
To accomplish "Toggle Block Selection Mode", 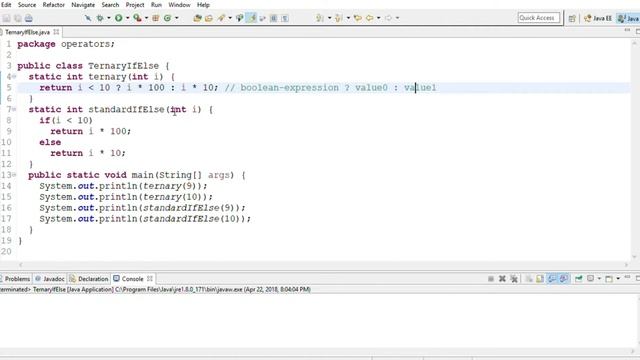I will (x=273, y=18).
